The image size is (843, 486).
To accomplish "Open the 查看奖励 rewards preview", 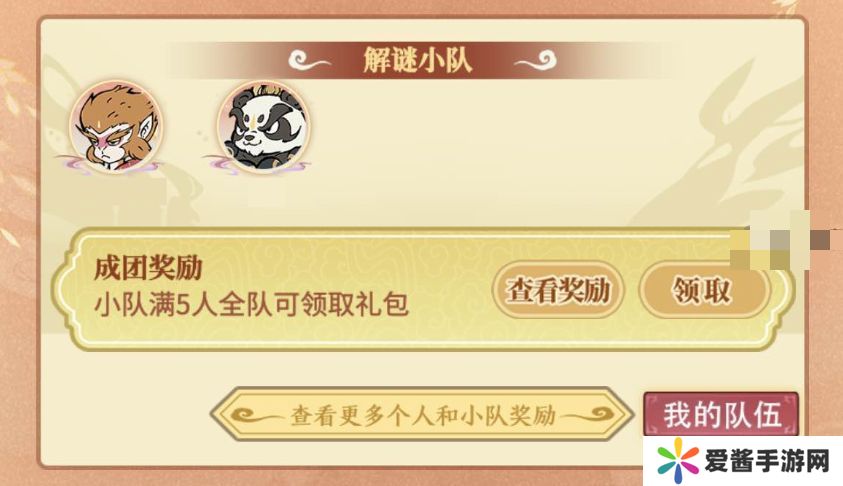I will [x=558, y=291].
